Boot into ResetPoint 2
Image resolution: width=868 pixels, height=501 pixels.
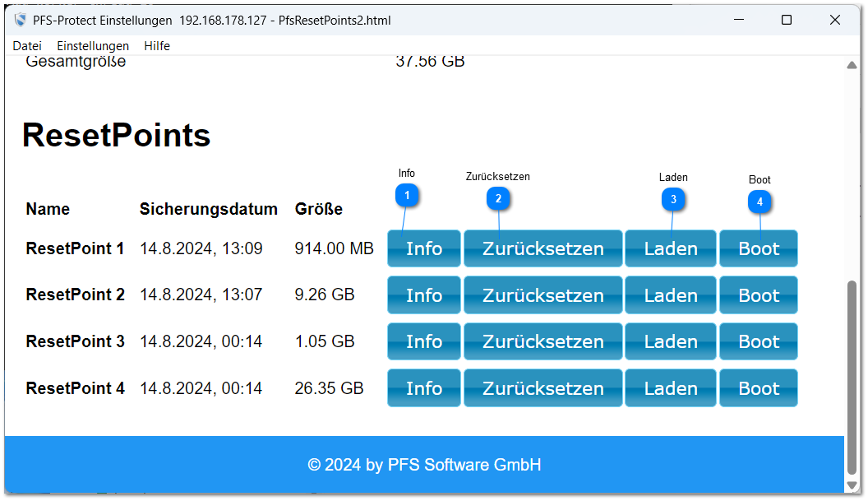click(759, 295)
